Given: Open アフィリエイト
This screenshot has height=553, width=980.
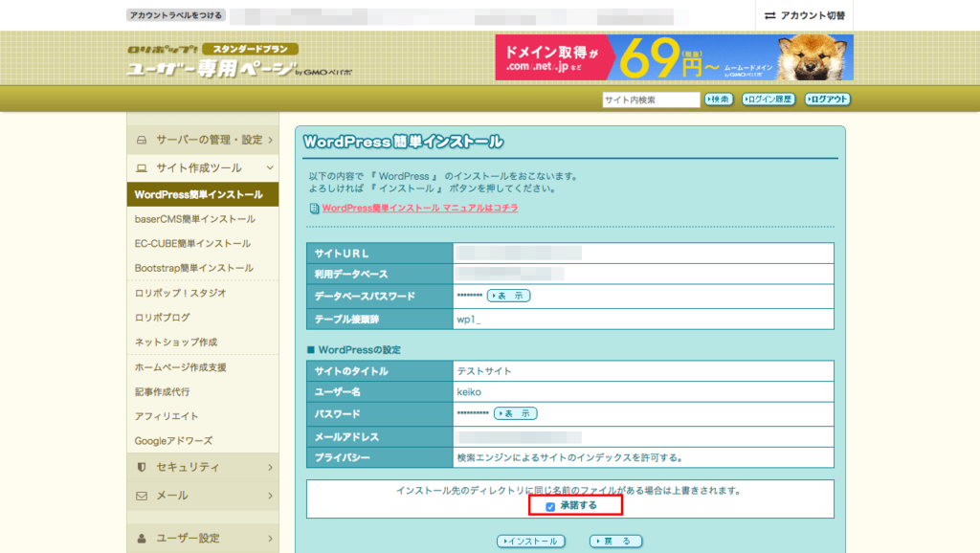Looking at the screenshot, I should point(167,416).
